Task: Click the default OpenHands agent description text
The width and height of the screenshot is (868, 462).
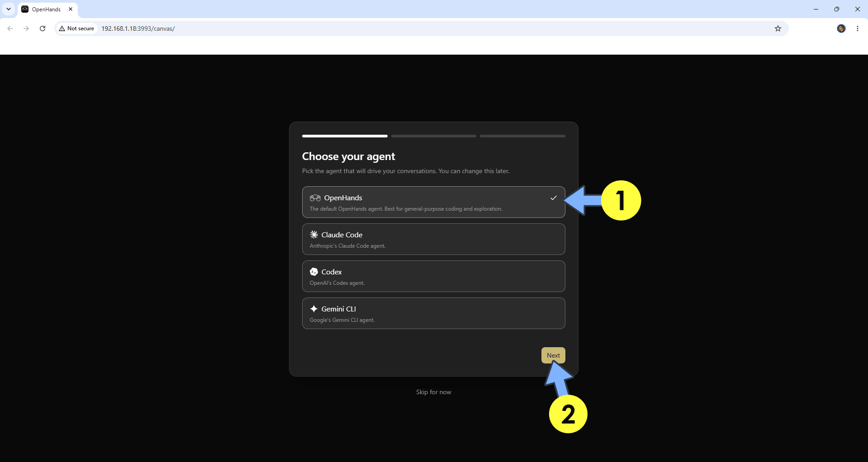Action: click(406, 209)
